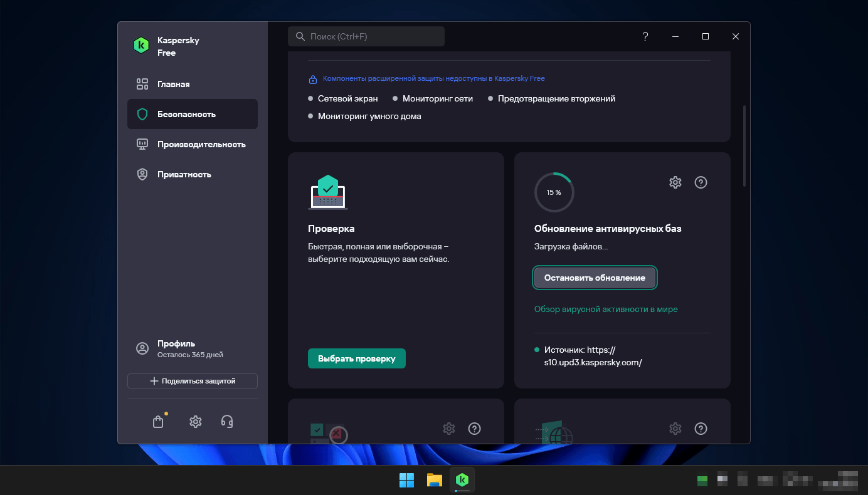Viewport: 868px width, 495px height.
Task: Open Windows Start menu
Action: [406, 481]
